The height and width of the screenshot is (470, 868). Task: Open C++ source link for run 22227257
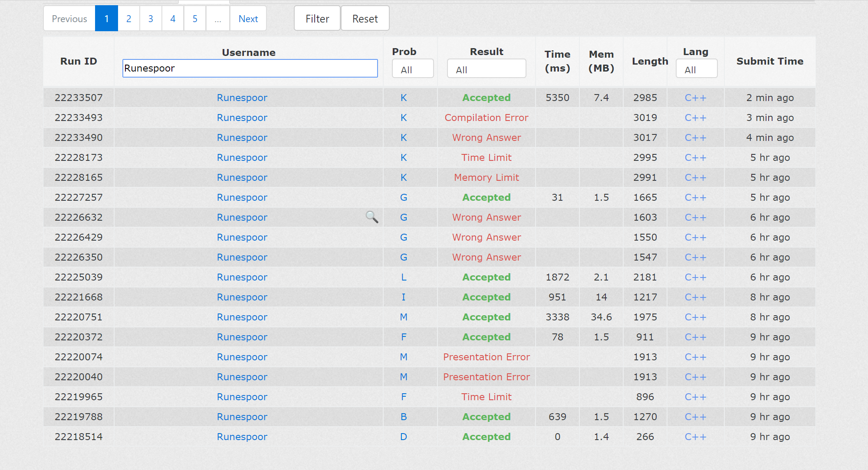click(695, 198)
